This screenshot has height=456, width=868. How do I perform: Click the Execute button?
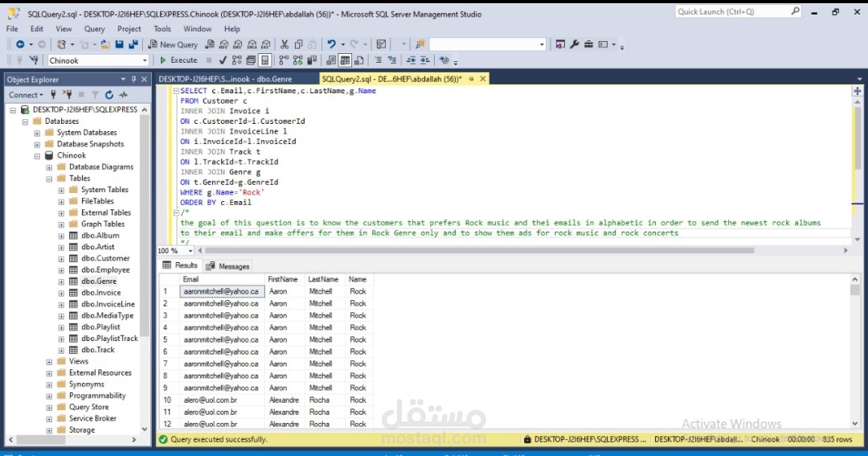tap(178, 60)
